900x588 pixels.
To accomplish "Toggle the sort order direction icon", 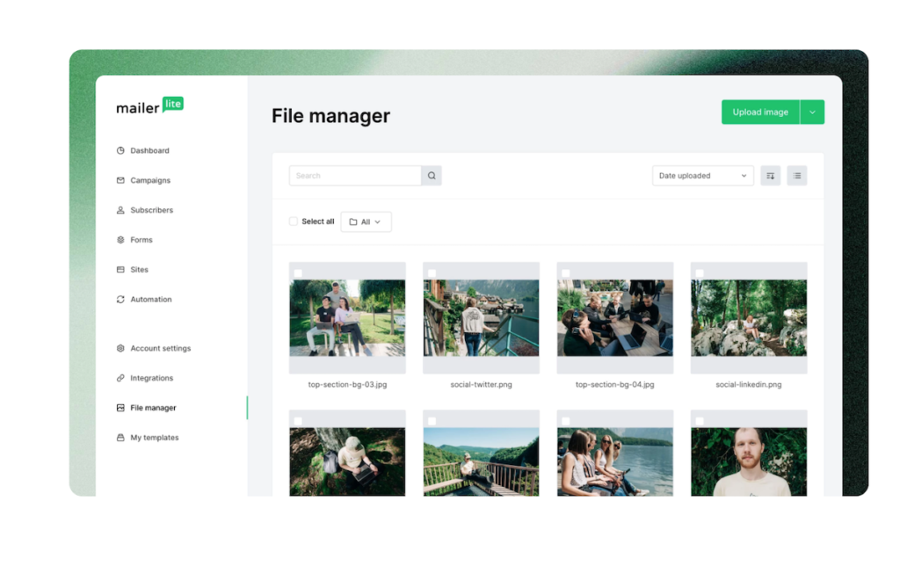I will pyautogui.click(x=770, y=176).
